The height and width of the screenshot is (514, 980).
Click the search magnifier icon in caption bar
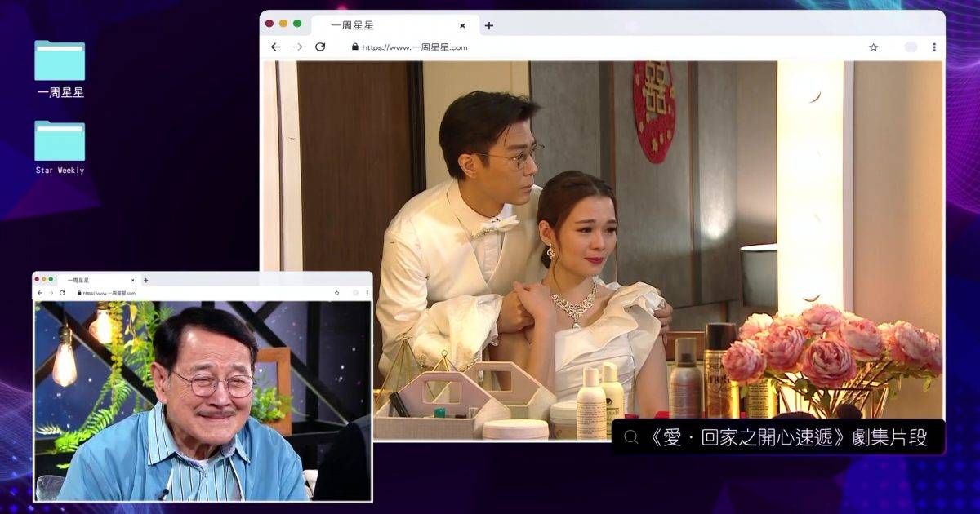630,437
